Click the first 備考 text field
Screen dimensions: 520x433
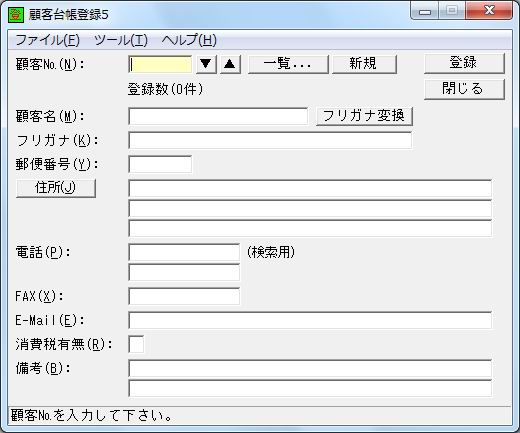pos(310,368)
